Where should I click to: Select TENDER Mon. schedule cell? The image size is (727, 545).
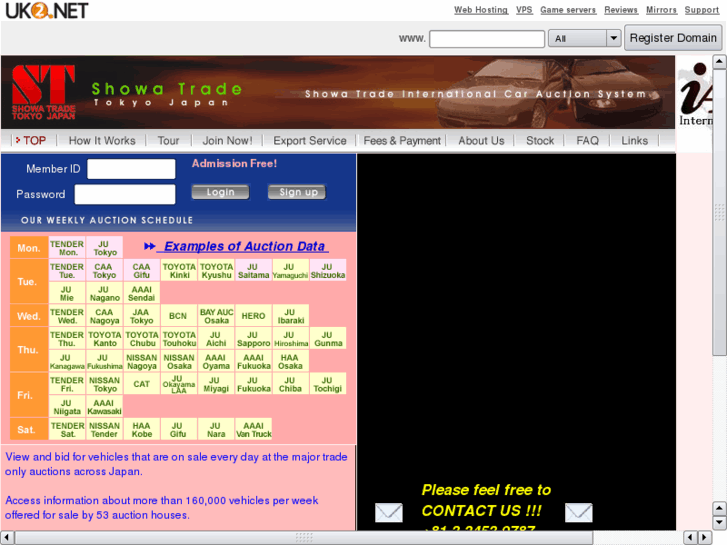click(67, 248)
